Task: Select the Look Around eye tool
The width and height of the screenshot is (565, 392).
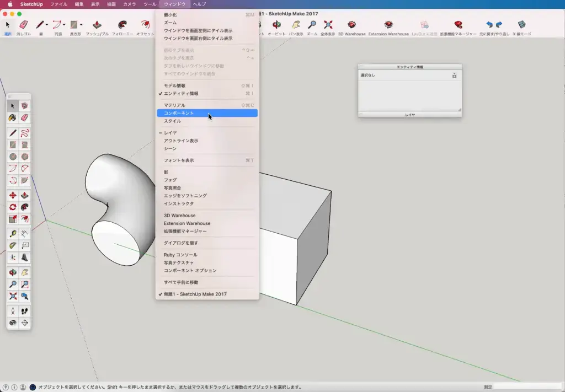Action: pos(13,323)
